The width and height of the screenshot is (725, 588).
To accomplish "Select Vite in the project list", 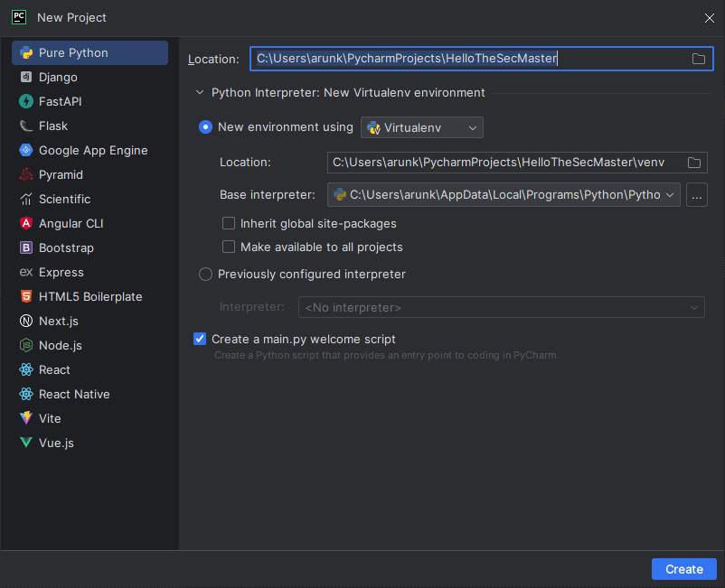I will 89,418.
